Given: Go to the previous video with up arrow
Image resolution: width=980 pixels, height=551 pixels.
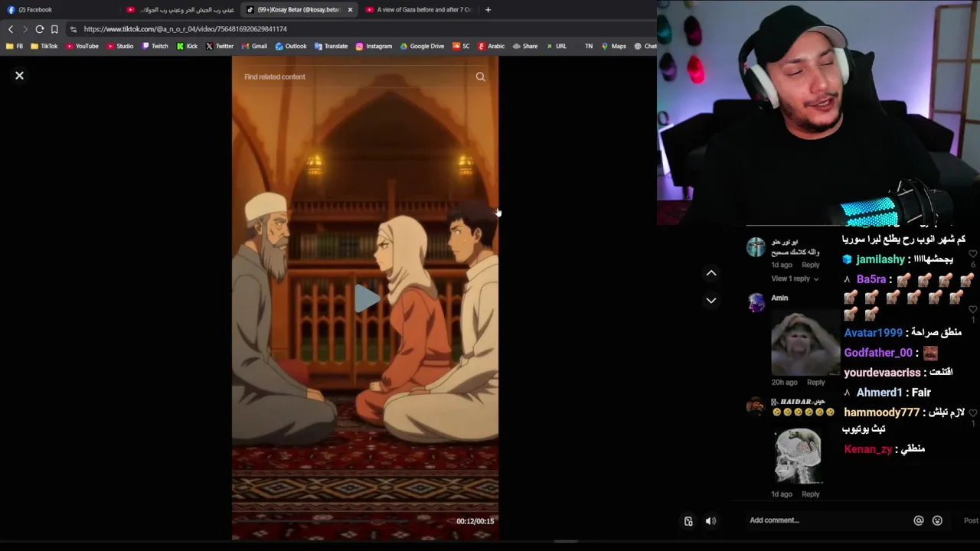Looking at the screenshot, I should pyautogui.click(x=711, y=273).
